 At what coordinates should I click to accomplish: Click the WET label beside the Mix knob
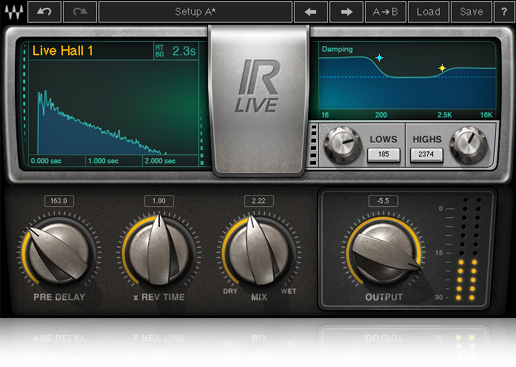[288, 291]
